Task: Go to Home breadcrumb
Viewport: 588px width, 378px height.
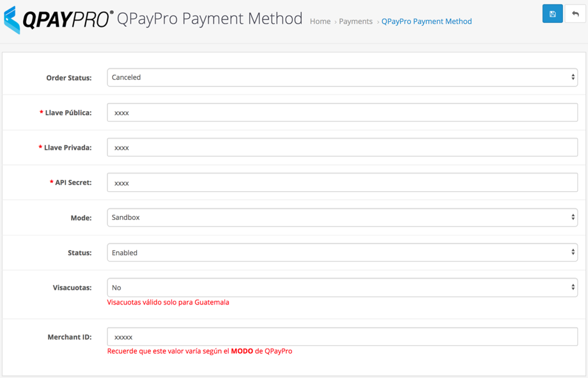Action: click(320, 21)
